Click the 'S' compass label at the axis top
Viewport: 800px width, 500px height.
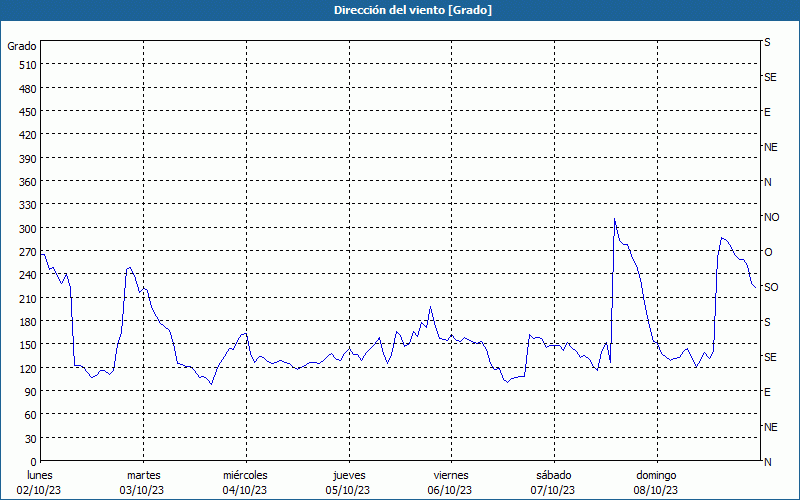point(767,42)
